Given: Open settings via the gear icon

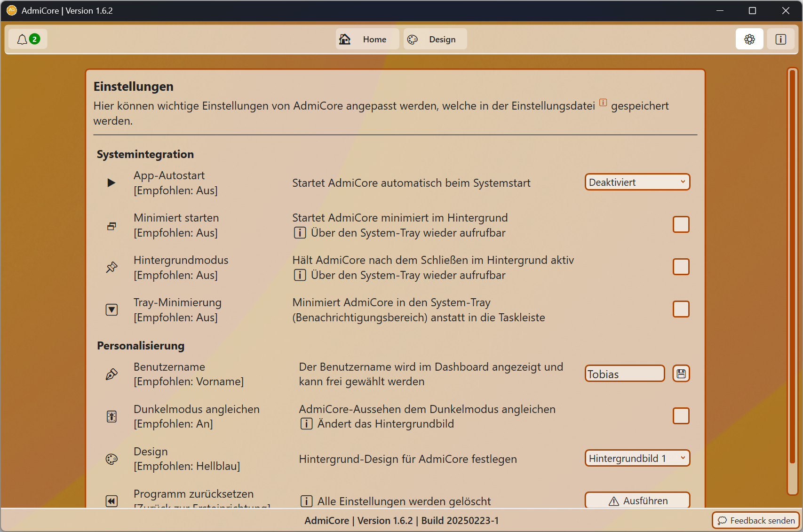Looking at the screenshot, I should [x=749, y=39].
